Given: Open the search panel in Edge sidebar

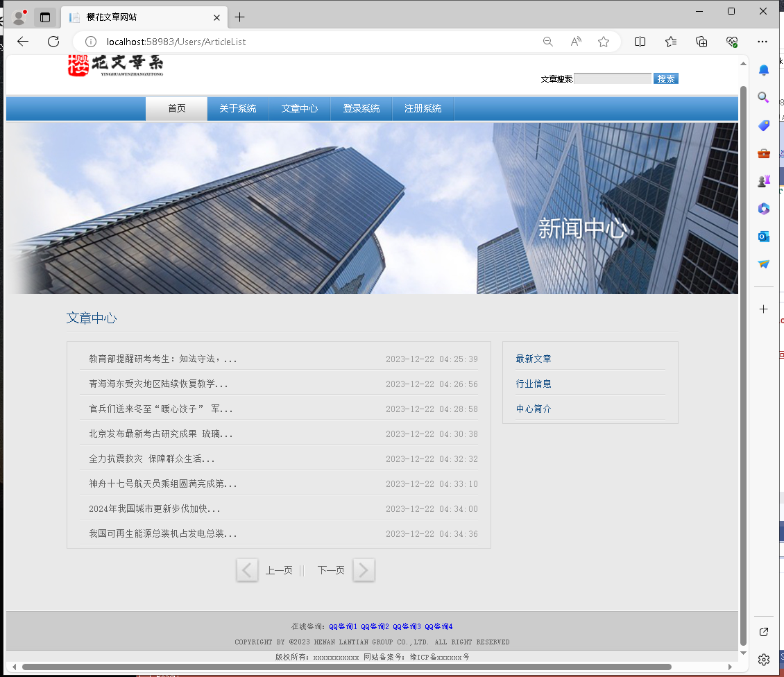Looking at the screenshot, I should tap(763, 98).
